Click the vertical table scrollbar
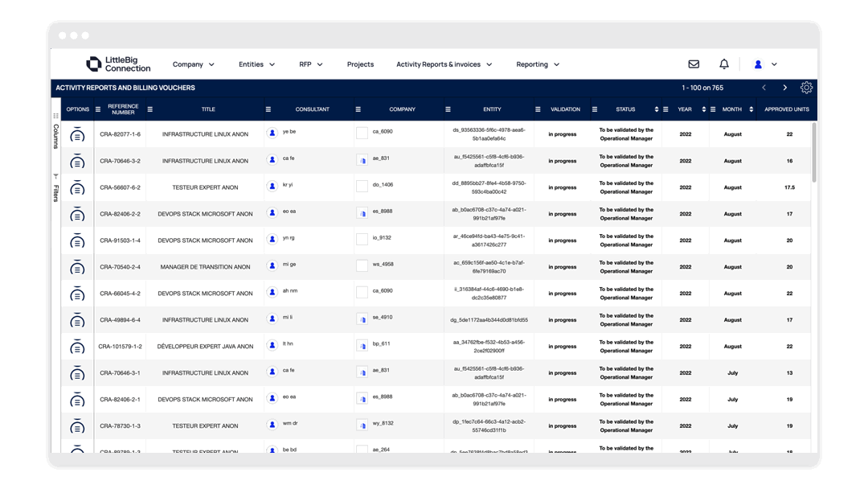The image size is (868, 489). pyautogui.click(x=813, y=152)
